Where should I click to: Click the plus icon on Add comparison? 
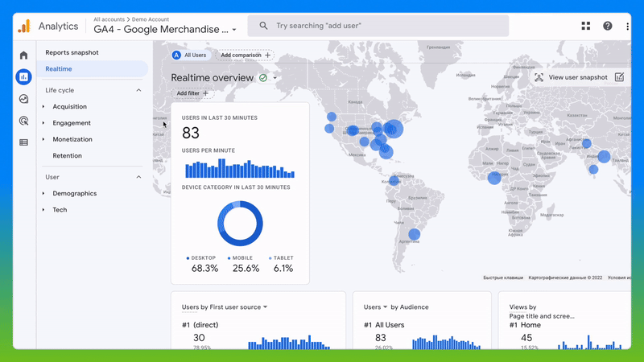268,55
